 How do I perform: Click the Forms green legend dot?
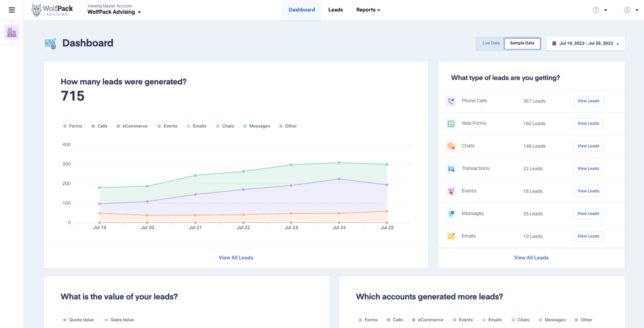pos(65,126)
